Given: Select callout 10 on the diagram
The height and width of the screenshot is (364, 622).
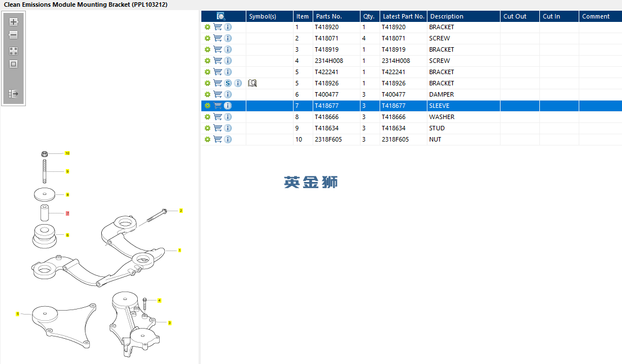Looking at the screenshot, I should click(x=67, y=153).
